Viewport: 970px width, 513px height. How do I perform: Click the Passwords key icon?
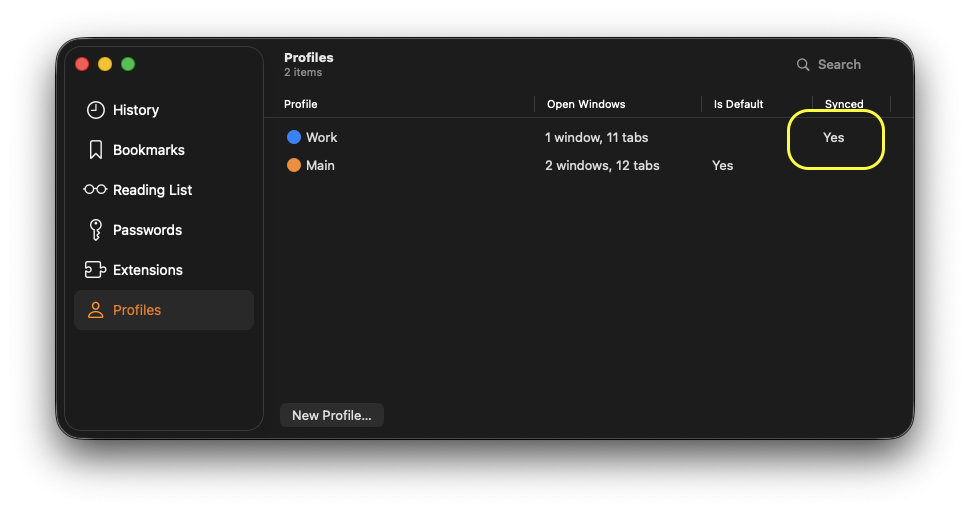pyautogui.click(x=96, y=230)
